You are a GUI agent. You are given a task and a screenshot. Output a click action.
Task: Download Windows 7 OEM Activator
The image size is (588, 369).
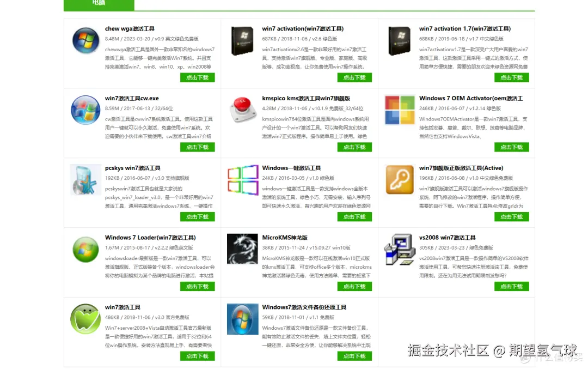pyautogui.click(x=511, y=147)
